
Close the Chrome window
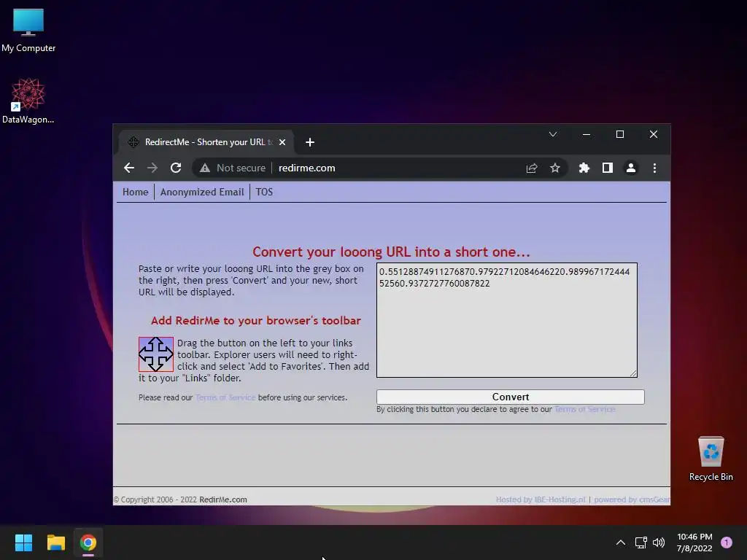(x=654, y=134)
